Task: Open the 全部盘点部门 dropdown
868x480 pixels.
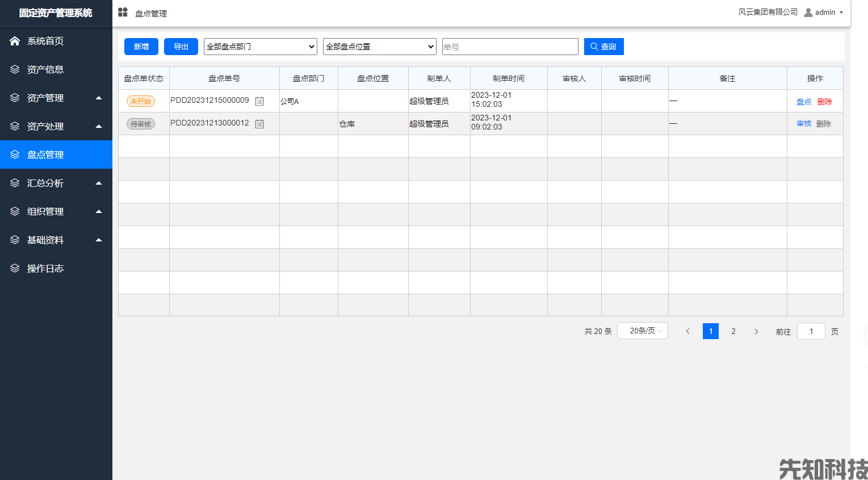Action: coord(261,47)
